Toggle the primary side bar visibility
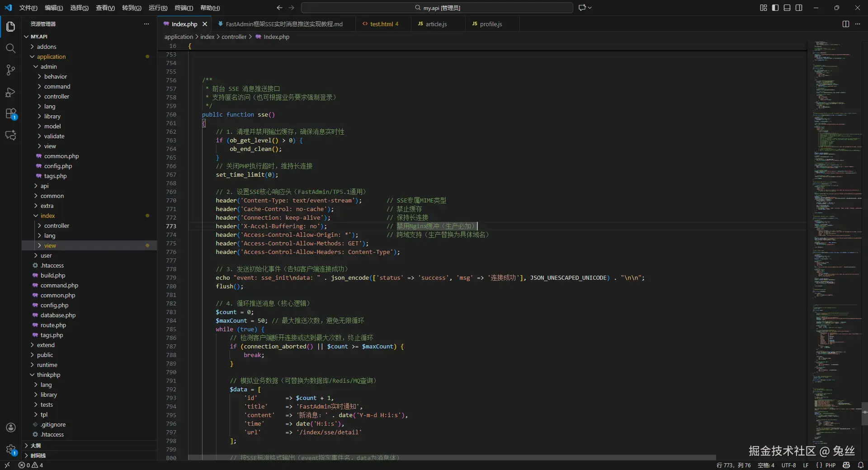This screenshot has width=868, height=470. point(775,8)
